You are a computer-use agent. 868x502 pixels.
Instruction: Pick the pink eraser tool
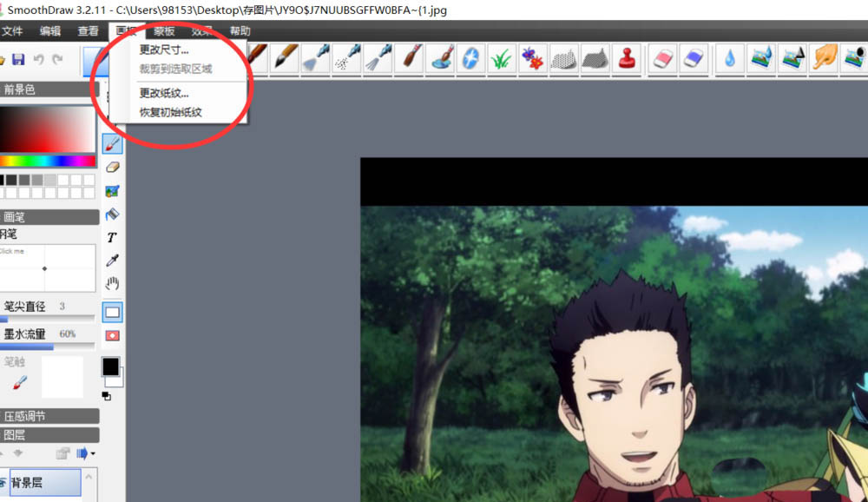click(662, 57)
